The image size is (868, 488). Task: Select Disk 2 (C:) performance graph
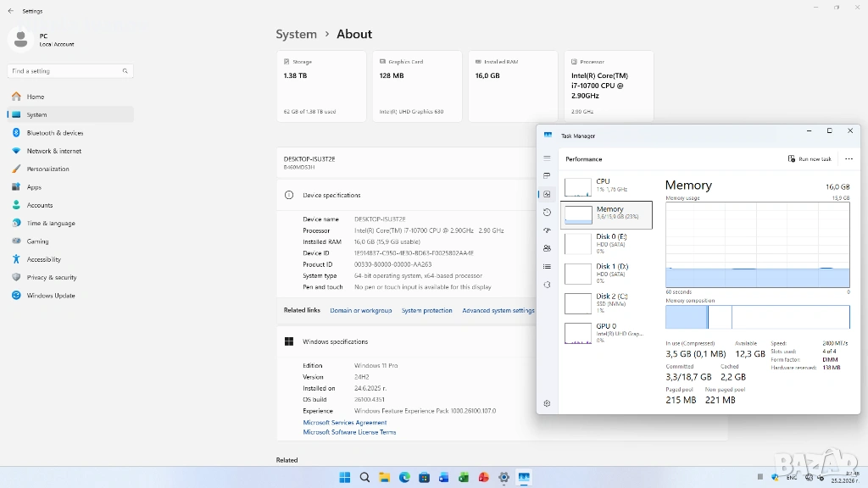pos(606,301)
